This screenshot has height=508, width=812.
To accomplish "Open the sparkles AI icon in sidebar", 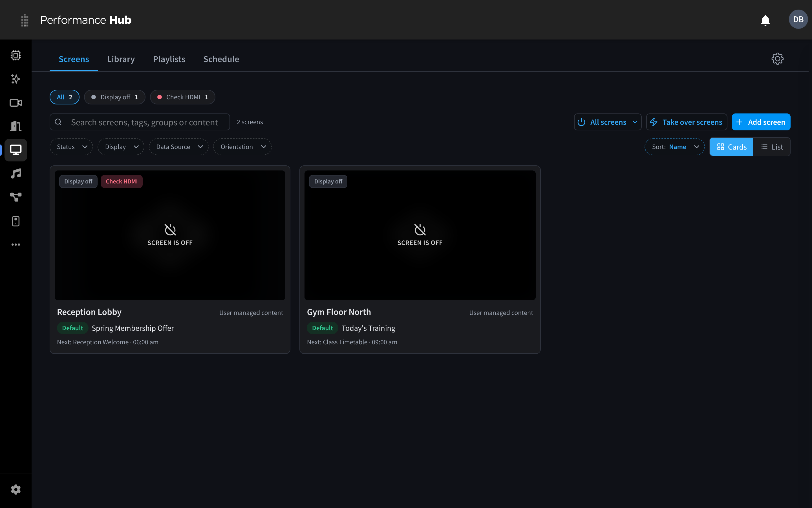I will pyautogui.click(x=16, y=79).
